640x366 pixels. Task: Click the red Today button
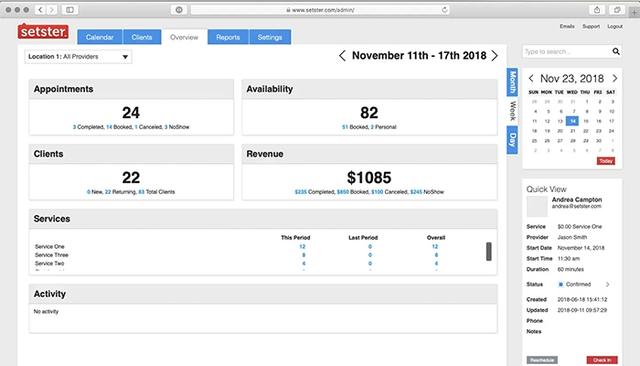coord(606,161)
